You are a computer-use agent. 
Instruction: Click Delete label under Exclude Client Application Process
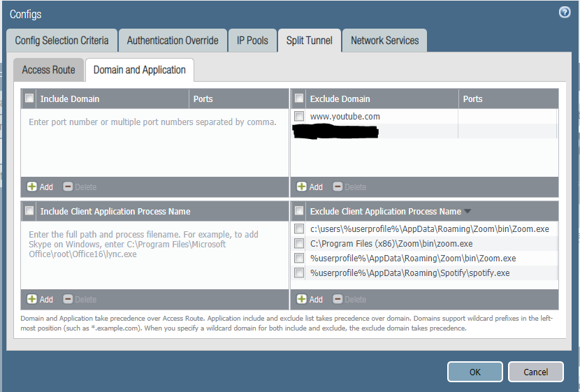point(355,300)
